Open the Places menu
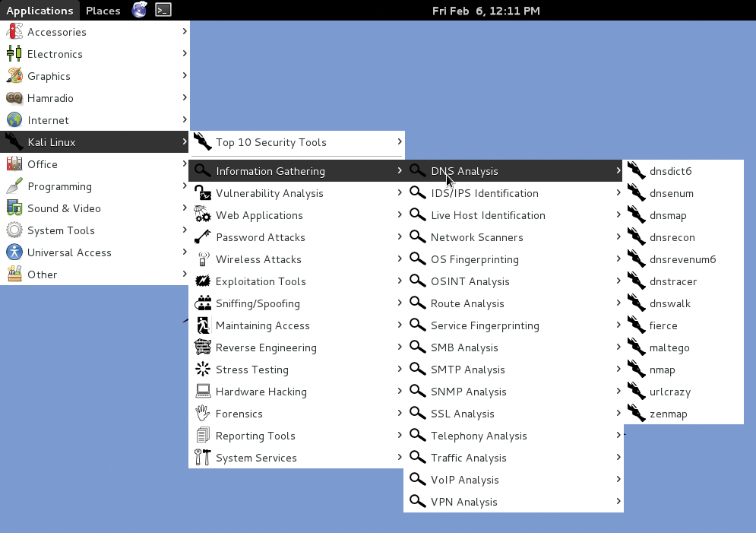 [103, 11]
